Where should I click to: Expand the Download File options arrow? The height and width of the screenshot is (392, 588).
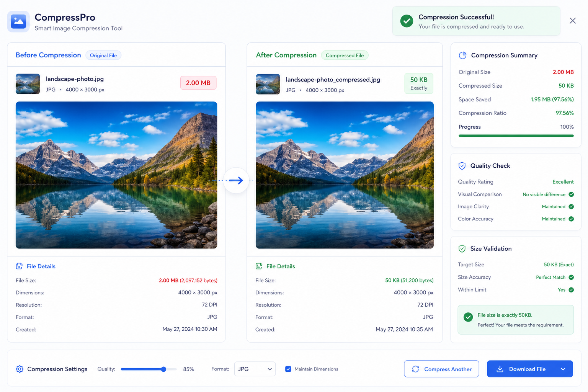pyautogui.click(x=563, y=369)
